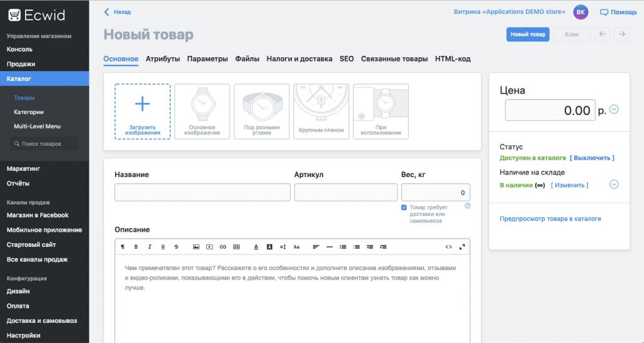Select Основное изображение thumbnail placeholder
This screenshot has width=644, height=343.
[x=202, y=112]
